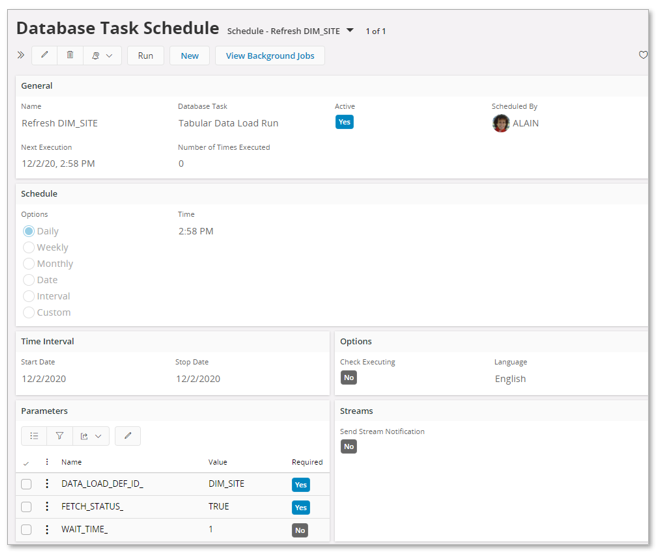Click the pencil edit icon in Parameters
This screenshot has height=552, width=660.
(127, 436)
